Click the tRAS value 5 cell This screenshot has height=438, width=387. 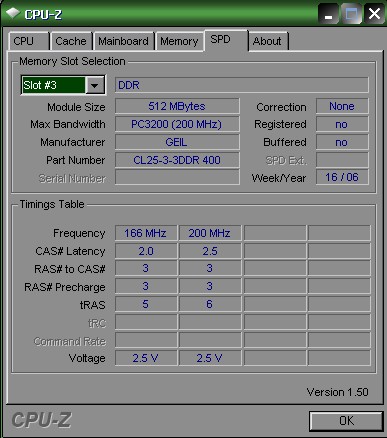tap(146, 304)
